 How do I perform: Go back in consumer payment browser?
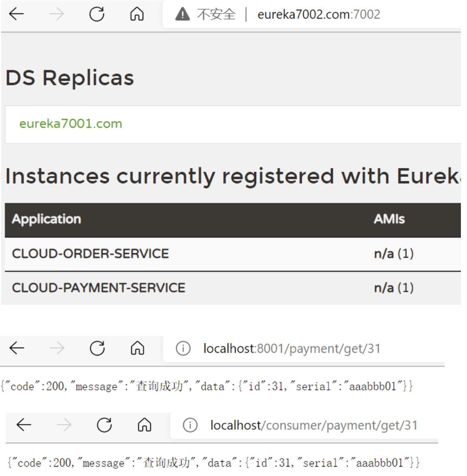24,425
